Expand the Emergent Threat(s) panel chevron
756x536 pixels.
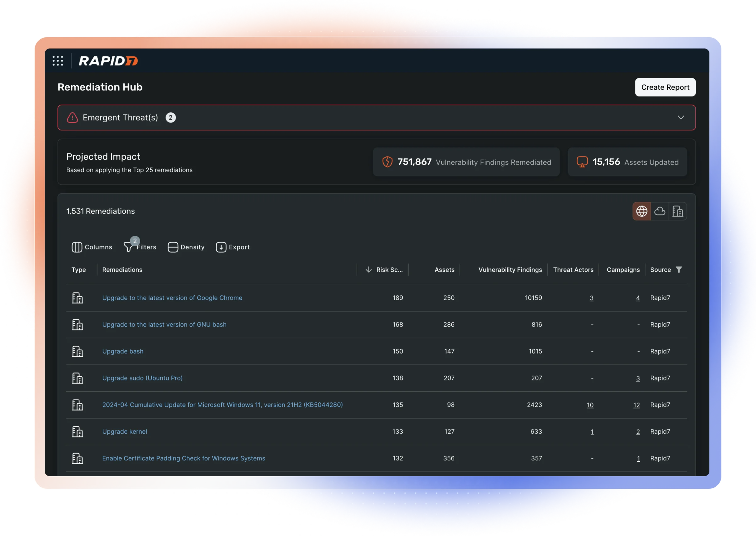click(680, 118)
